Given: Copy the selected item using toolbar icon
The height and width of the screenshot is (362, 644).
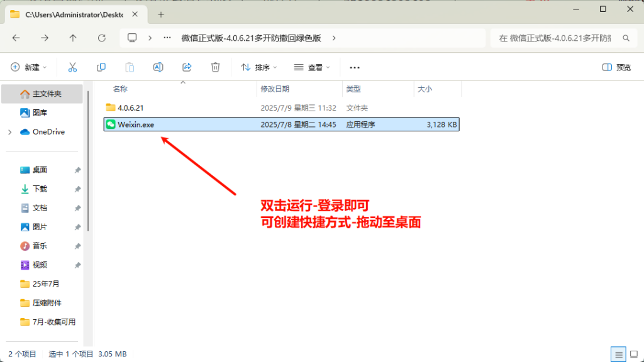Looking at the screenshot, I should point(101,67).
